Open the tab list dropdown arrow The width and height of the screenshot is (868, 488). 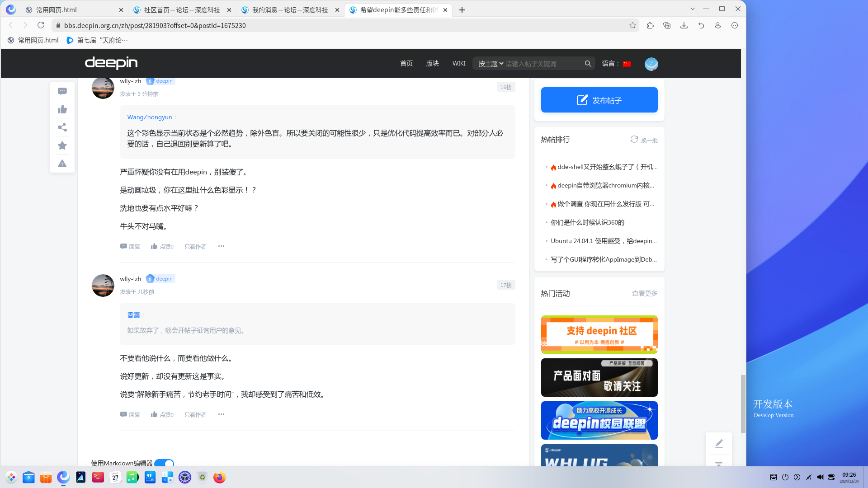[693, 9]
